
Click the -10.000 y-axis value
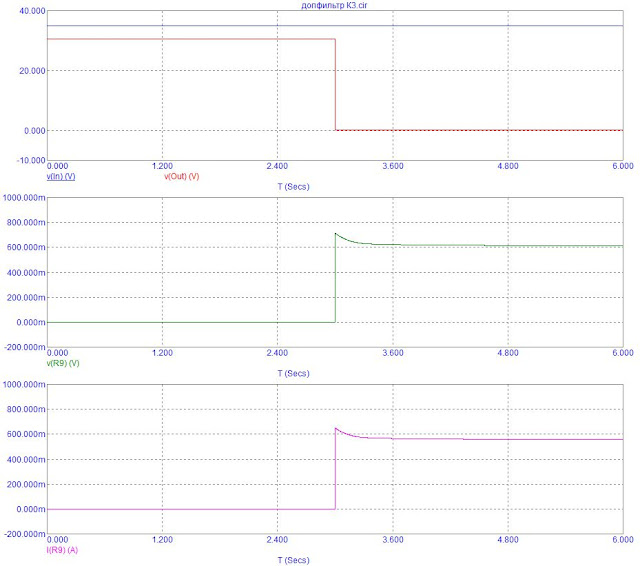[31, 160]
